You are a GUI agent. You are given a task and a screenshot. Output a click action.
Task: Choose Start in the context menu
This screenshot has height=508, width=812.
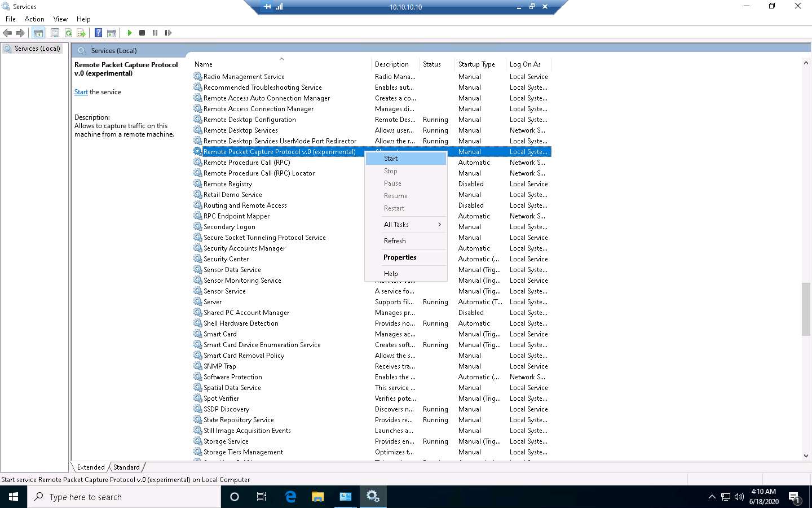click(406, 159)
